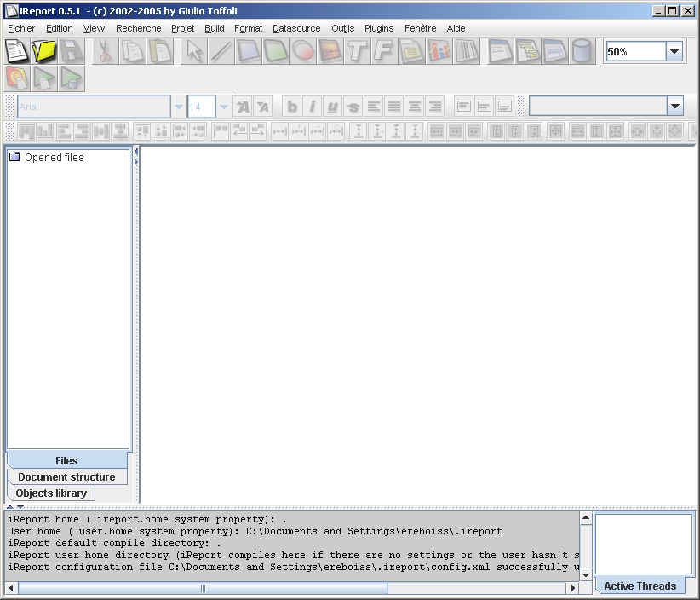Align text right
Screen dimensions: 700x600
(x=435, y=107)
